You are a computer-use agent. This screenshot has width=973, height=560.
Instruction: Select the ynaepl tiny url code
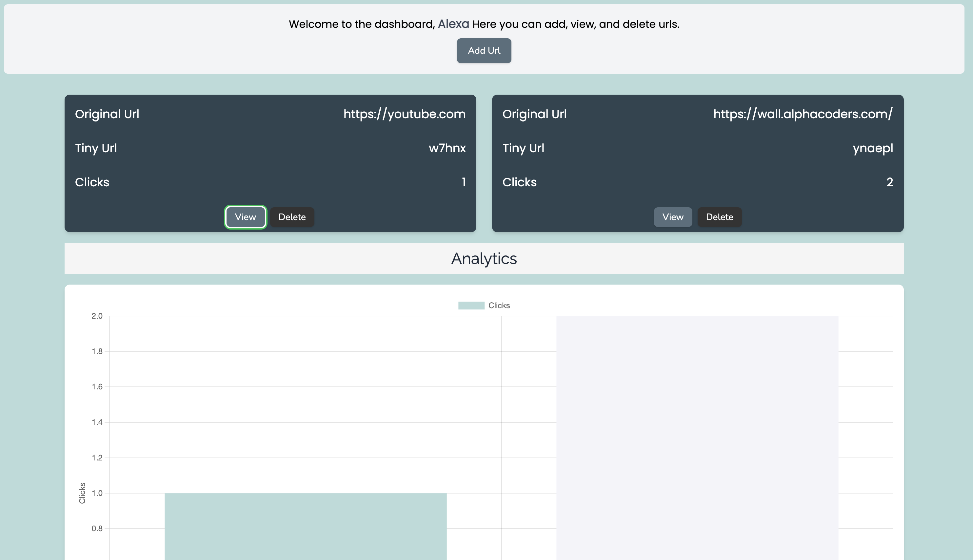click(x=873, y=148)
